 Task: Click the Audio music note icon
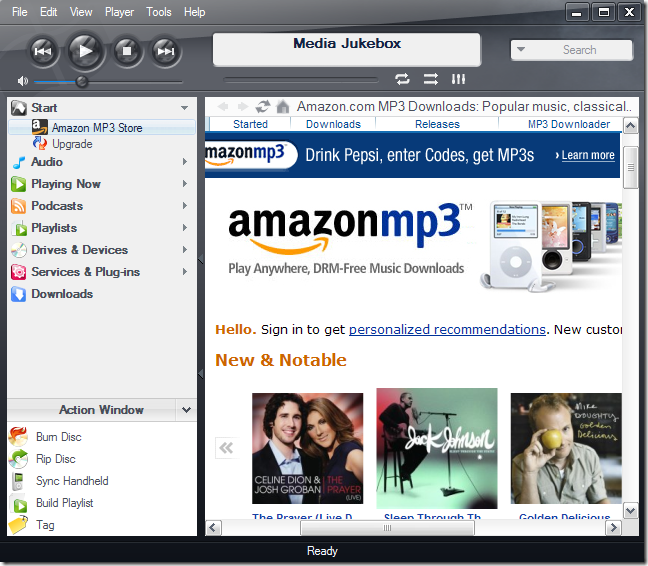coord(19,162)
